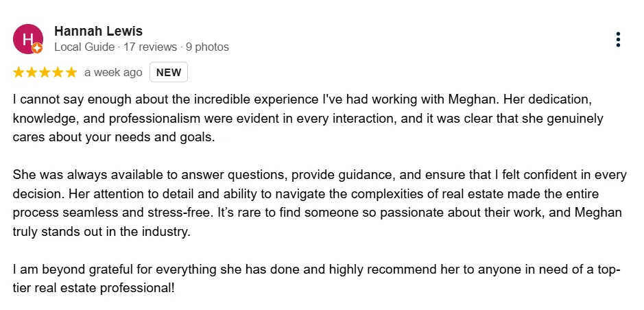Image resolution: width=644 pixels, height=310 pixels.
Task: Click the fourth yellow rating star
Action: pyautogui.click(x=58, y=73)
